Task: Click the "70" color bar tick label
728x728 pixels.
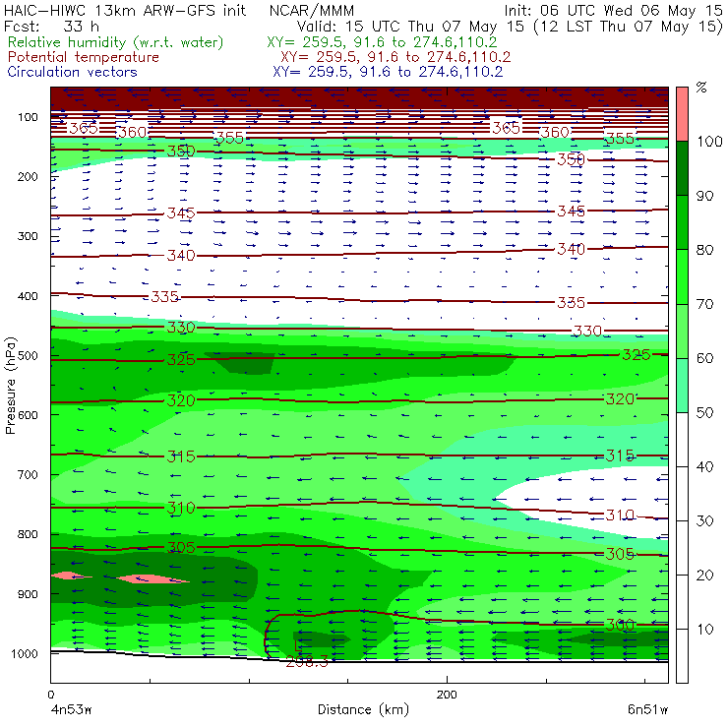Action: coord(704,304)
